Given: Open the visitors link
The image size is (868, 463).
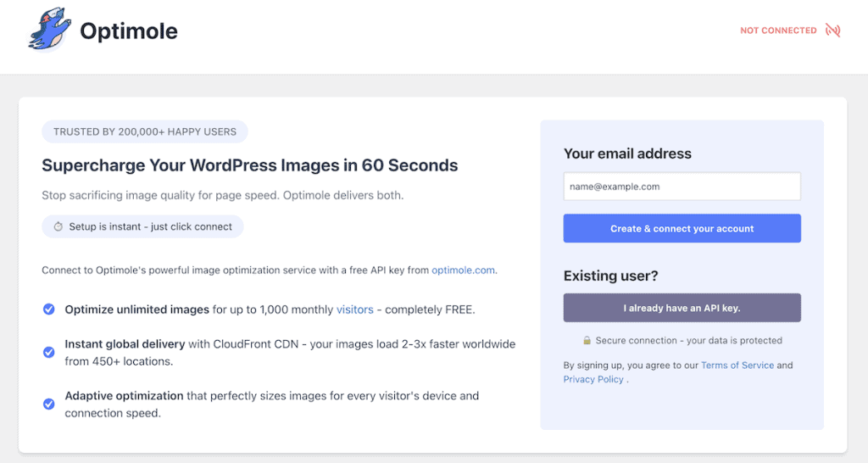Looking at the screenshot, I should click(355, 310).
